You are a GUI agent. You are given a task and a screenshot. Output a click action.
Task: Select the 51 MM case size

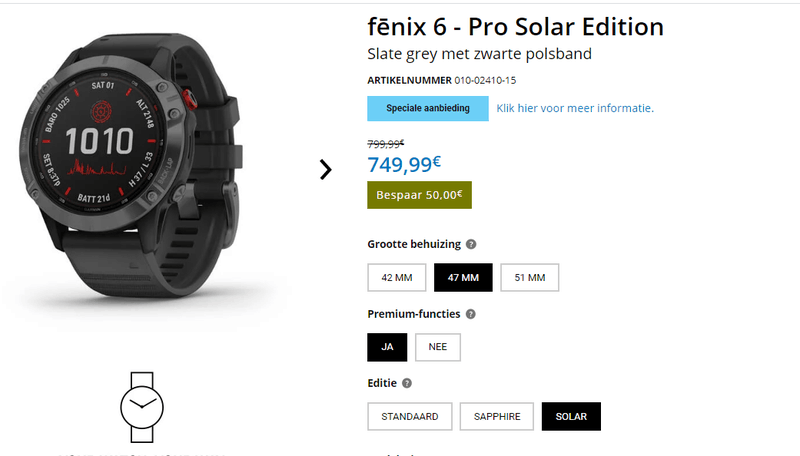click(x=529, y=277)
